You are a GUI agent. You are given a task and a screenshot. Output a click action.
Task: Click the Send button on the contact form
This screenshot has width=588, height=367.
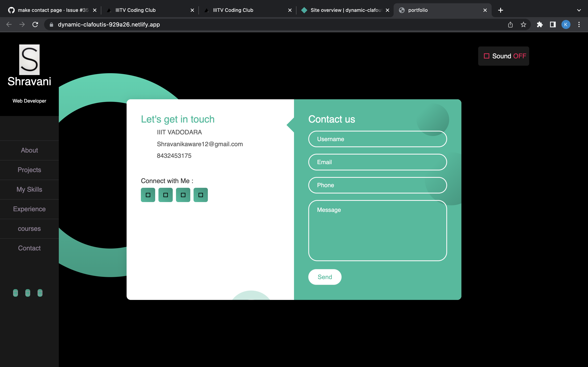(x=325, y=277)
